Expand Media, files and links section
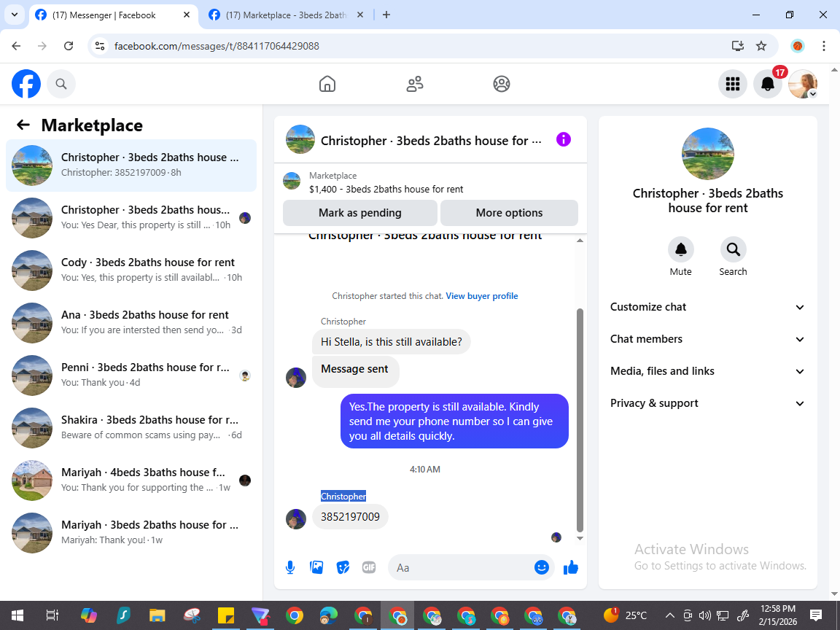The height and width of the screenshot is (630, 840). [708, 371]
